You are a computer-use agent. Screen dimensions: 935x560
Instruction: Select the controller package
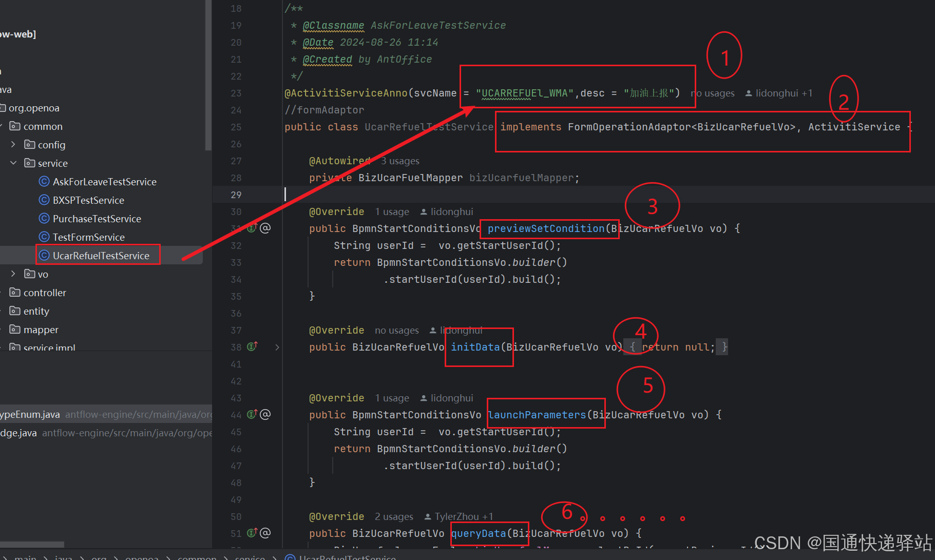[45, 293]
